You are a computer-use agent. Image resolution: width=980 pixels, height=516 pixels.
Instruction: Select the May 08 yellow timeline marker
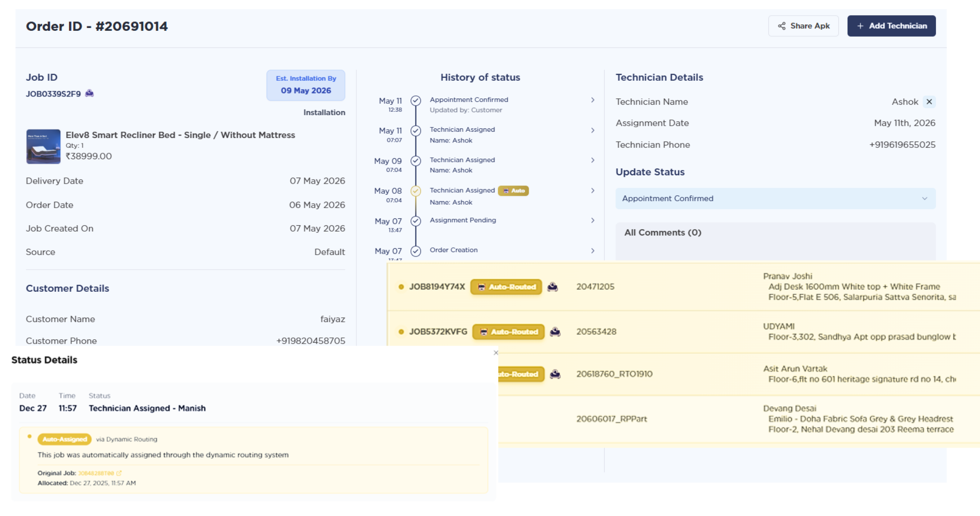point(416,191)
